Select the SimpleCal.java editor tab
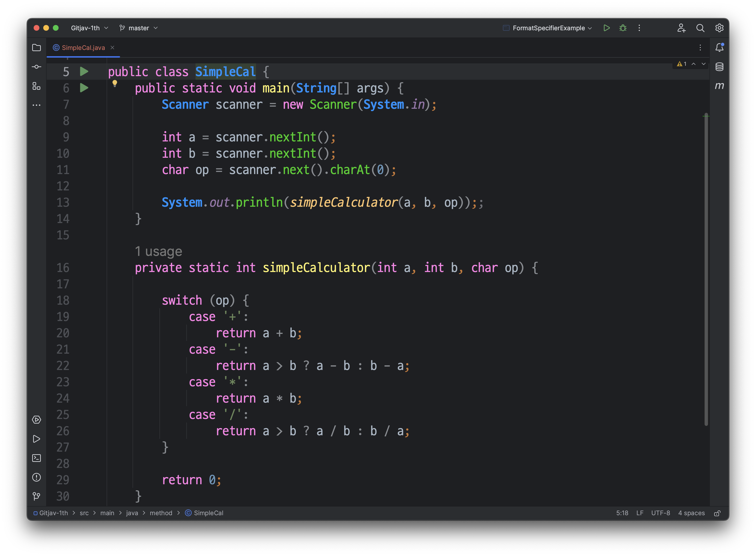 point(83,48)
